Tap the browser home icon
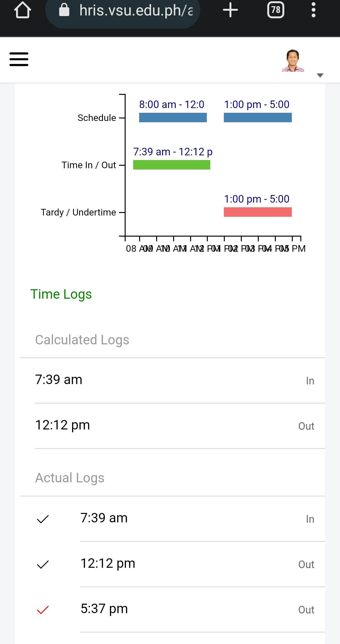 pos(23,10)
